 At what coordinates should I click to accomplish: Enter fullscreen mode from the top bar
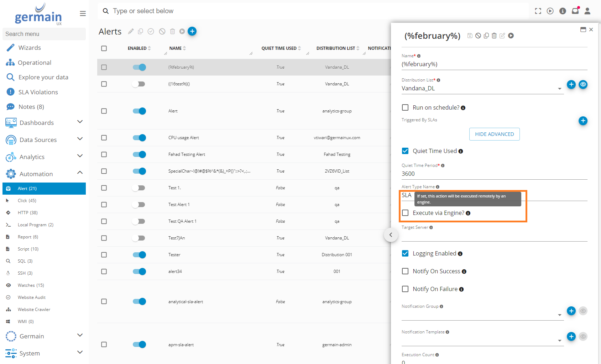pos(538,11)
